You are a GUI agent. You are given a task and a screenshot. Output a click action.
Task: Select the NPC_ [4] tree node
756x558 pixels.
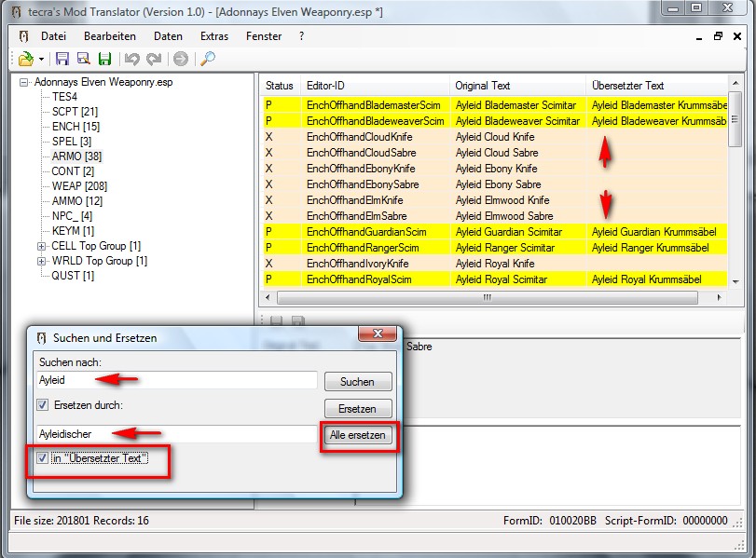(72, 216)
